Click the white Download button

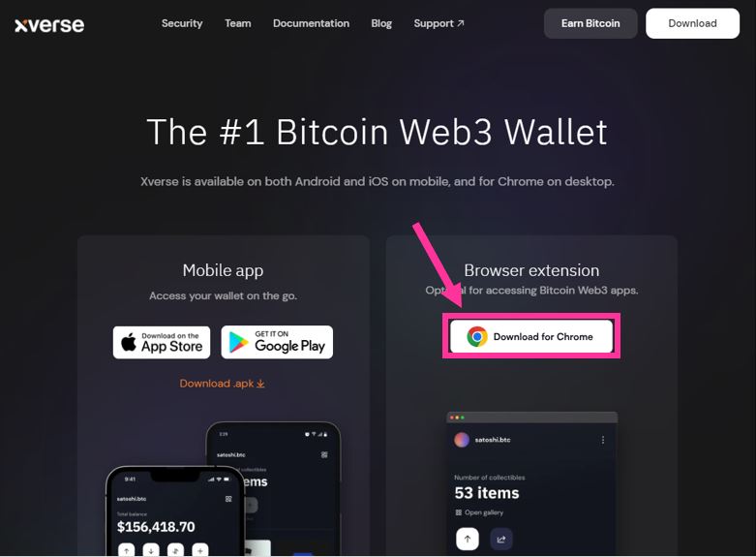click(692, 23)
